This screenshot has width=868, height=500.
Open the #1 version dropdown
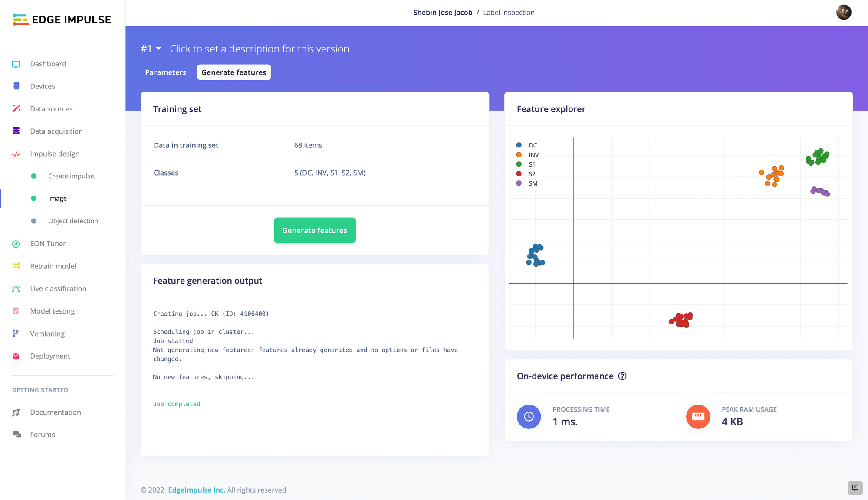[151, 49]
